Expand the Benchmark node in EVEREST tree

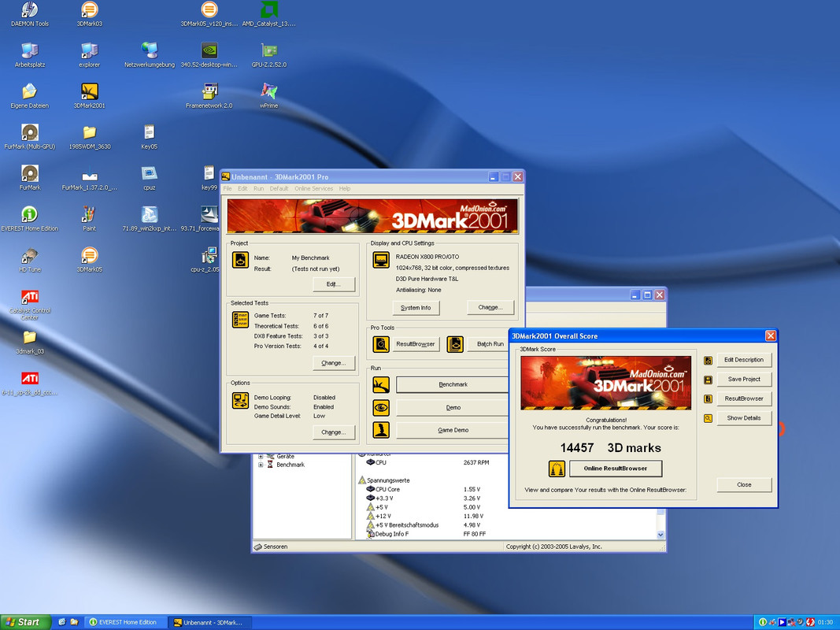(261, 465)
